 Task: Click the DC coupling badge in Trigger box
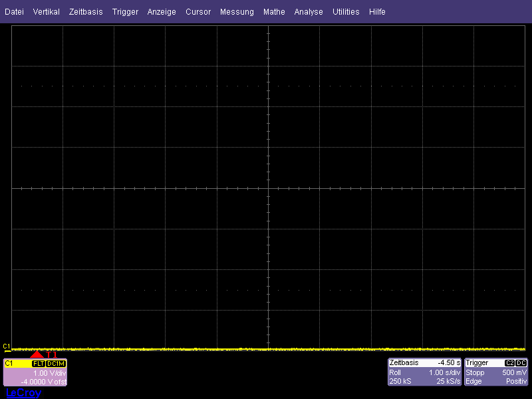tap(521, 363)
